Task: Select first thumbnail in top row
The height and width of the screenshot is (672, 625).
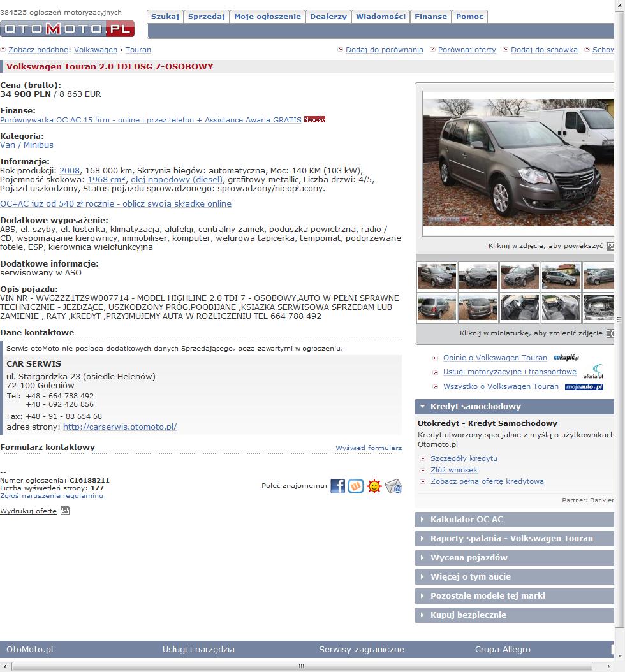Action: click(437, 276)
